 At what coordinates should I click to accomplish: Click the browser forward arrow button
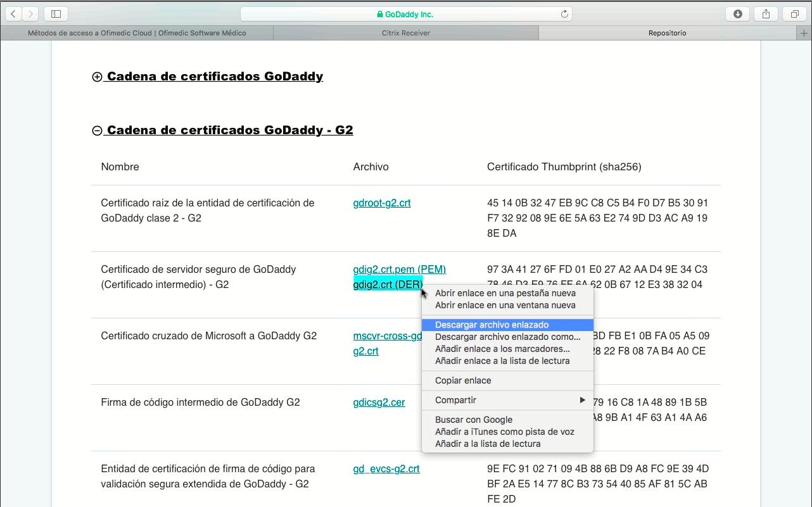(30, 14)
